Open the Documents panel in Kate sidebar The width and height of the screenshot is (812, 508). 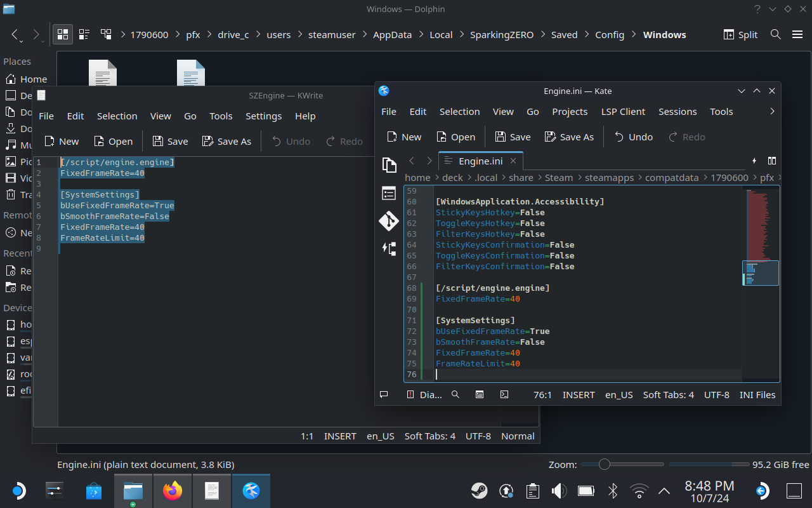click(x=389, y=165)
